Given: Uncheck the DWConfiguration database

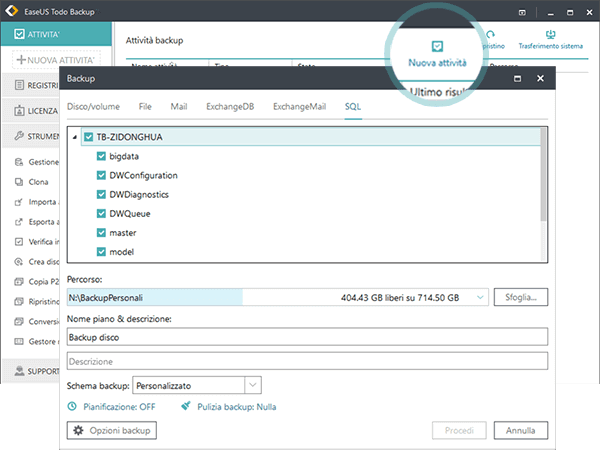Looking at the screenshot, I should (x=101, y=175).
